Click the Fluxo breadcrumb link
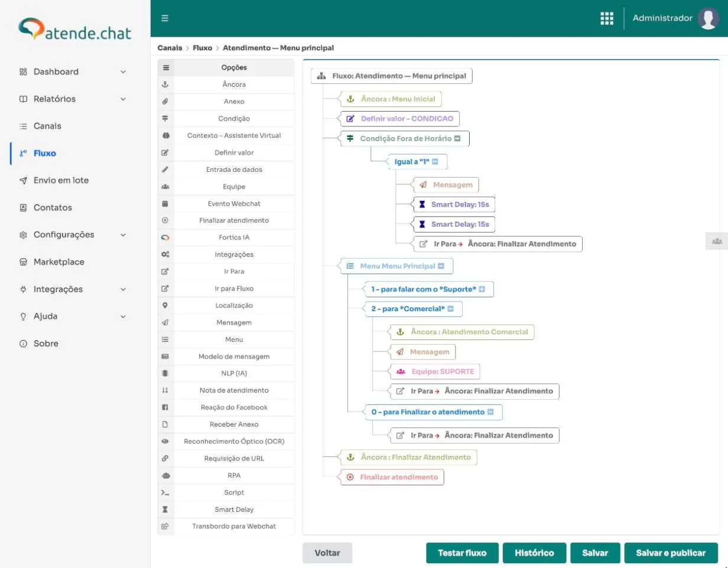This screenshot has width=728, height=568. (x=202, y=48)
